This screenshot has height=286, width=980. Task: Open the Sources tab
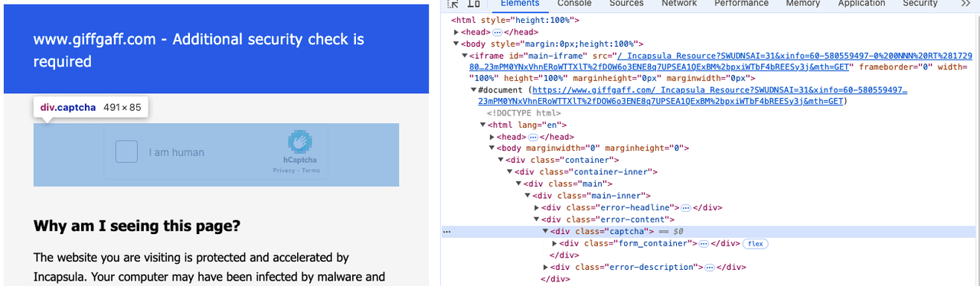click(626, 3)
